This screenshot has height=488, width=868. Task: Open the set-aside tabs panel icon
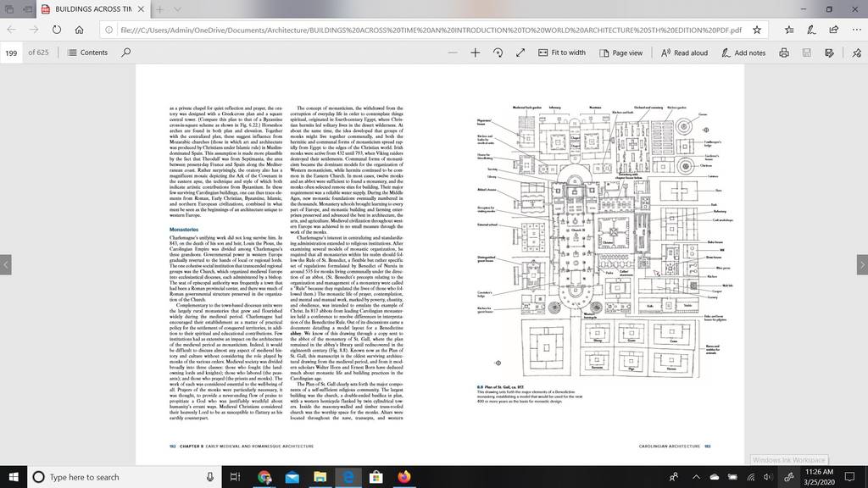tap(9, 9)
